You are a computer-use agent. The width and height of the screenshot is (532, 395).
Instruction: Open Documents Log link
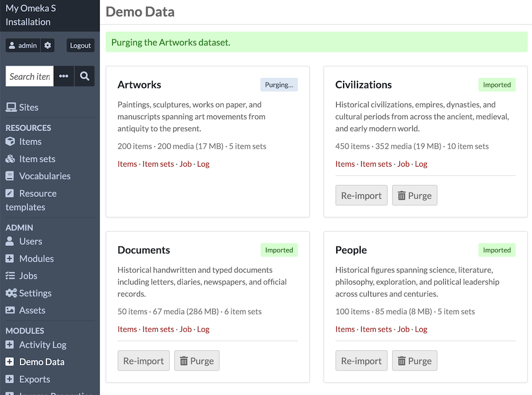click(203, 329)
